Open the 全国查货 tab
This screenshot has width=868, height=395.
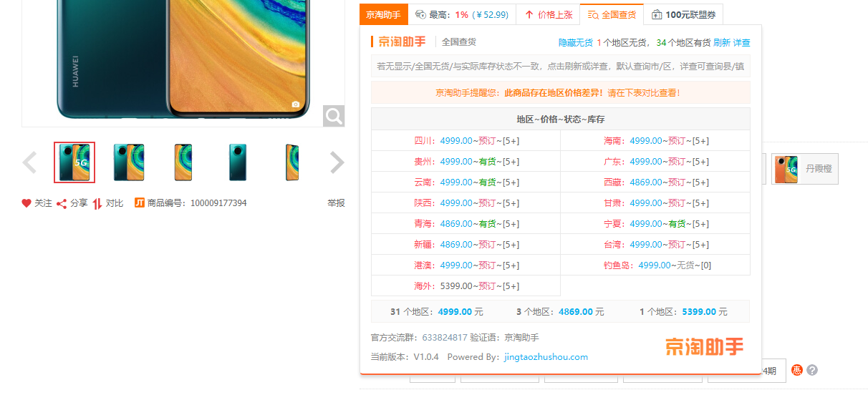tap(612, 14)
